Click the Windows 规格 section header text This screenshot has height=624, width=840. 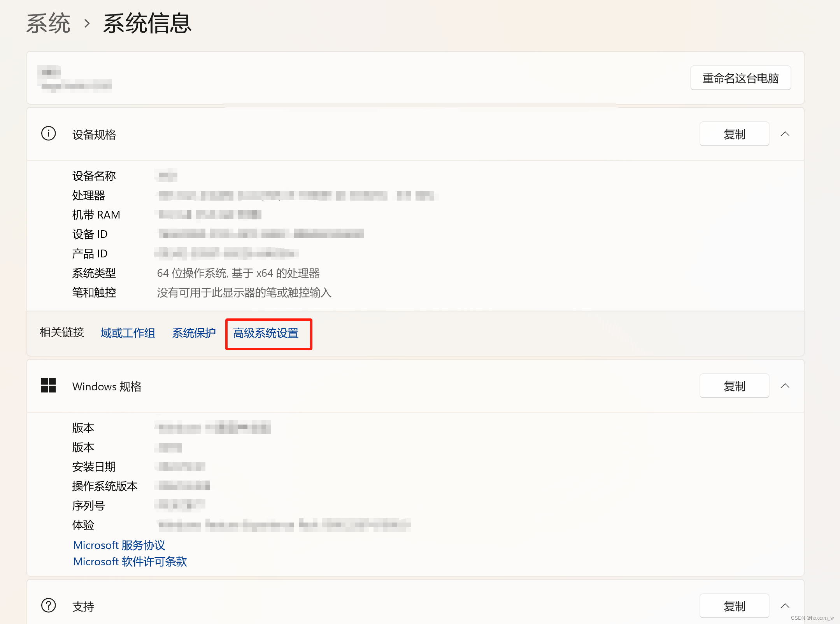pos(107,386)
